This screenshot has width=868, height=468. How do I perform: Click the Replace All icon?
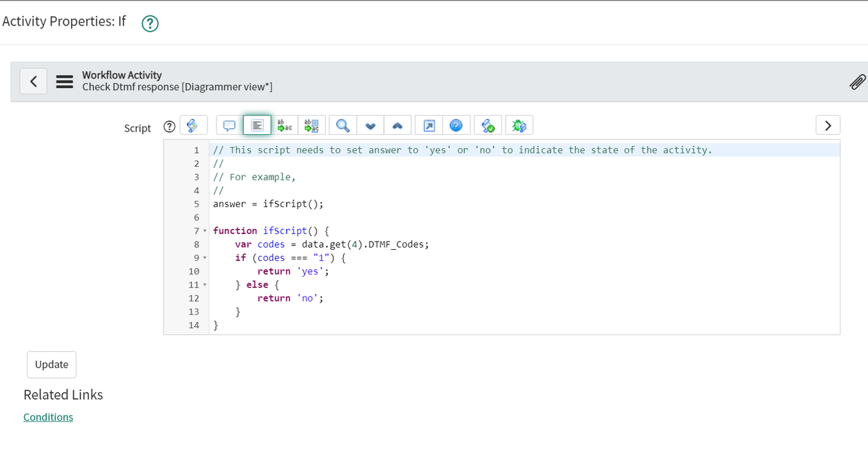311,125
